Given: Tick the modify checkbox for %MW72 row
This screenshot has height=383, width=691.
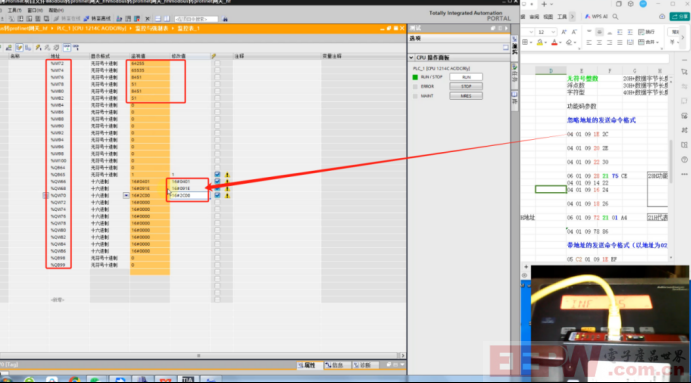Looking at the screenshot, I should coord(217,63).
